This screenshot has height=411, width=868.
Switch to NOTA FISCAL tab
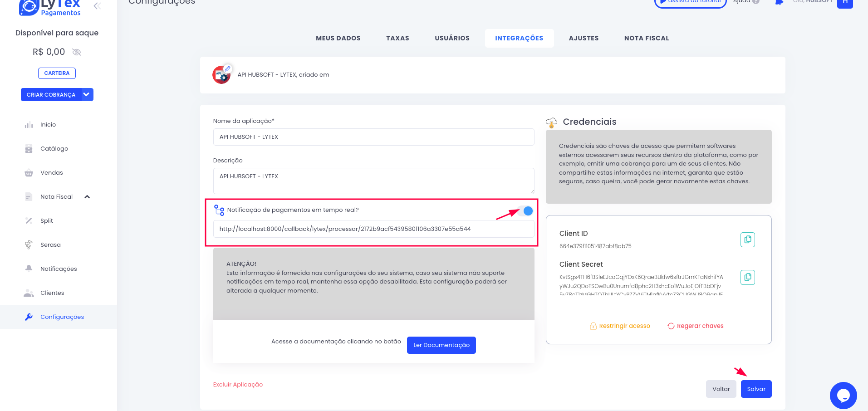pyautogui.click(x=647, y=38)
